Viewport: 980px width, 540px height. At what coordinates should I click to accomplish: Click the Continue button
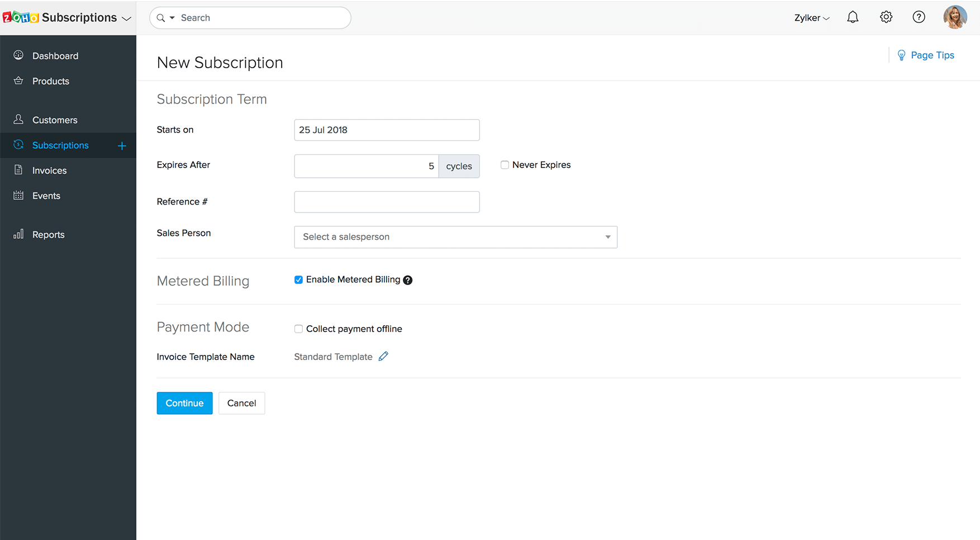[x=184, y=403]
